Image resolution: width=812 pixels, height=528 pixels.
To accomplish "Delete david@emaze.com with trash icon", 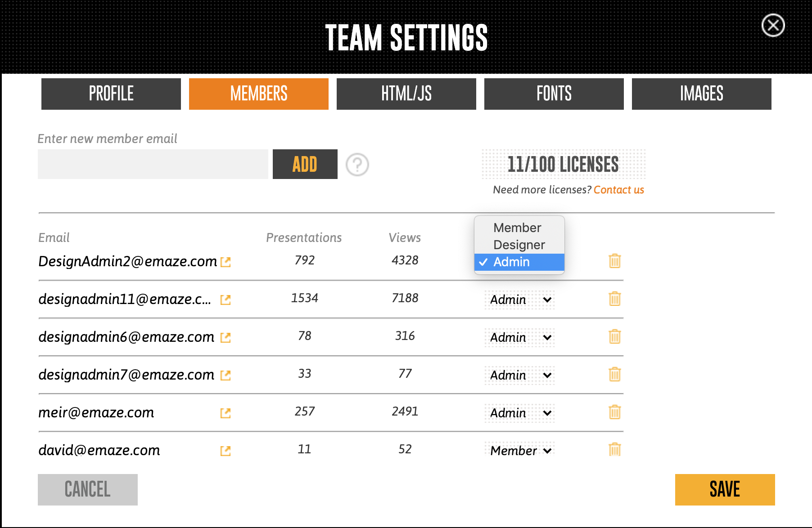I will (614, 449).
